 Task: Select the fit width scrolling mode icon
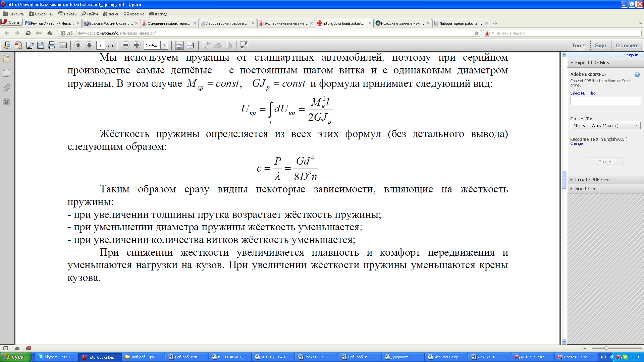click(x=179, y=45)
